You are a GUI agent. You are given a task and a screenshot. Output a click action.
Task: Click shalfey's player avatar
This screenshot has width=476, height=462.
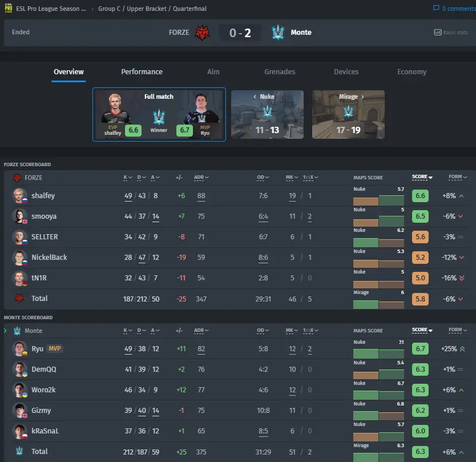click(x=19, y=196)
